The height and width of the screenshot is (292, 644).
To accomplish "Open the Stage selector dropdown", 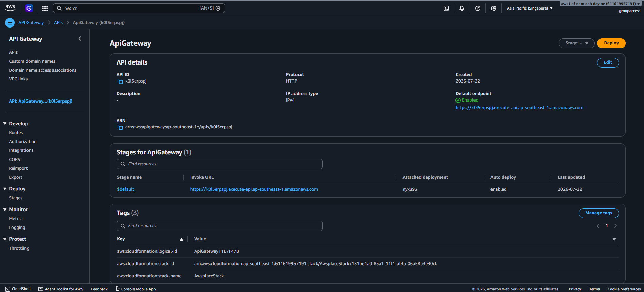I will 576,43.
